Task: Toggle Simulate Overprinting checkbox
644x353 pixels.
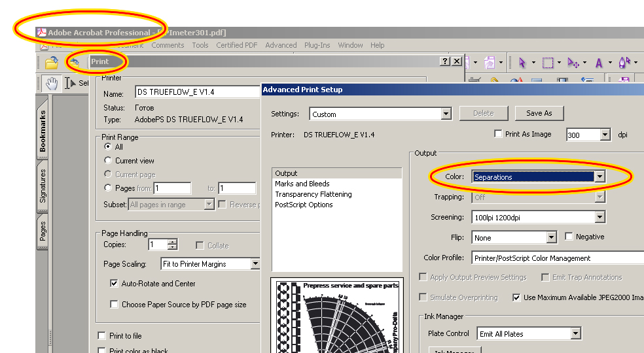Action: pyautogui.click(x=423, y=297)
